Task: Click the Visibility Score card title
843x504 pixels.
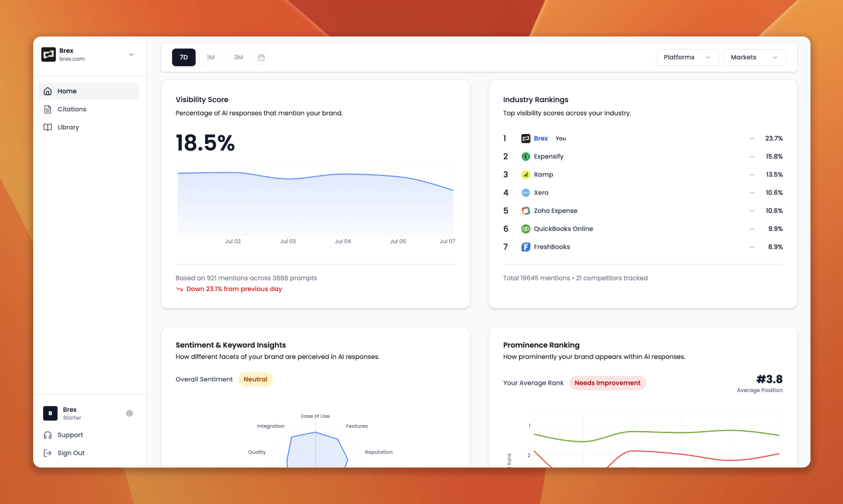Action: click(202, 99)
